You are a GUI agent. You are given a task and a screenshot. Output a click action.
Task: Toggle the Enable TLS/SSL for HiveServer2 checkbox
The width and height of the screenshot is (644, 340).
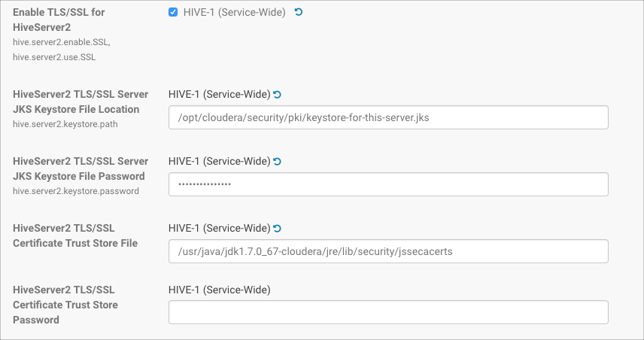pyautogui.click(x=174, y=12)
